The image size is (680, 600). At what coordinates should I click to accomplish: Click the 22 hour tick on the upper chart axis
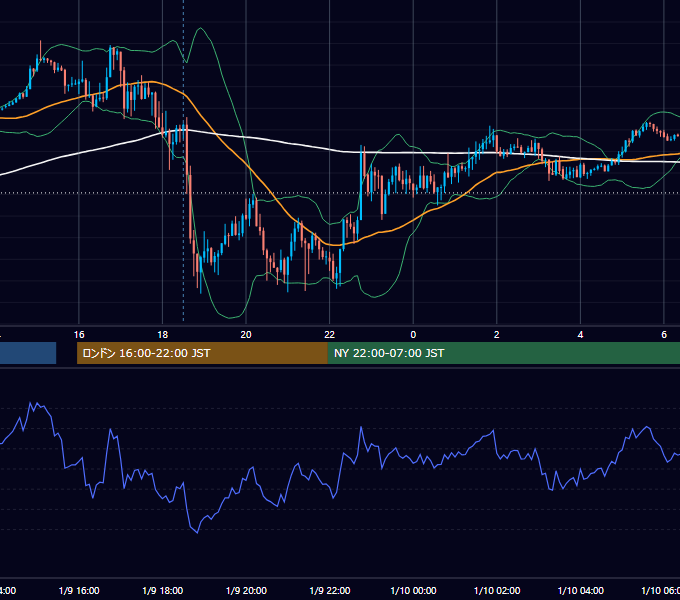coord(330,335)
